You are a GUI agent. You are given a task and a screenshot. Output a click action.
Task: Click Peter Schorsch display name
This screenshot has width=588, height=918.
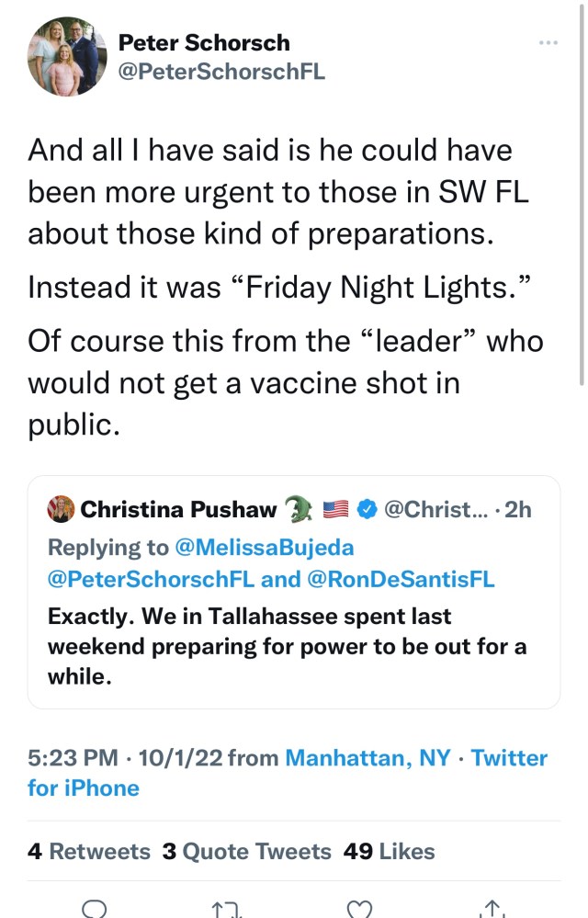point(204,42)
